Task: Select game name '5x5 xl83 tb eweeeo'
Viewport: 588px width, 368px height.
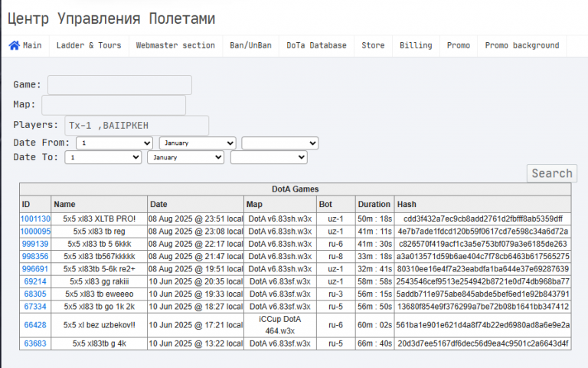Action: pyautogui.click(x=100, y=294)
